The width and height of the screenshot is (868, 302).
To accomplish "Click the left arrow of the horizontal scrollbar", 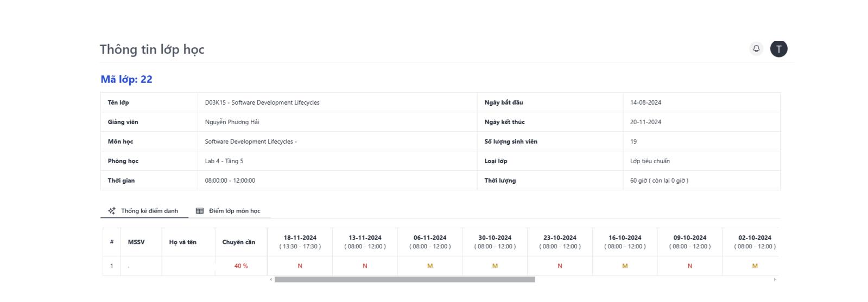I will (271, 280).
